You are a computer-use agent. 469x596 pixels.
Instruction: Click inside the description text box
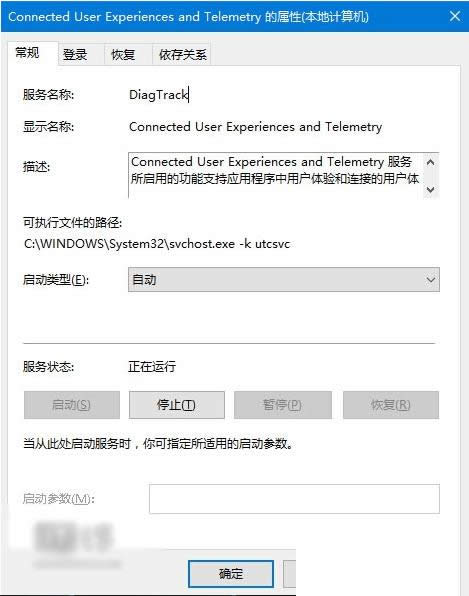(x=276, y=175)
